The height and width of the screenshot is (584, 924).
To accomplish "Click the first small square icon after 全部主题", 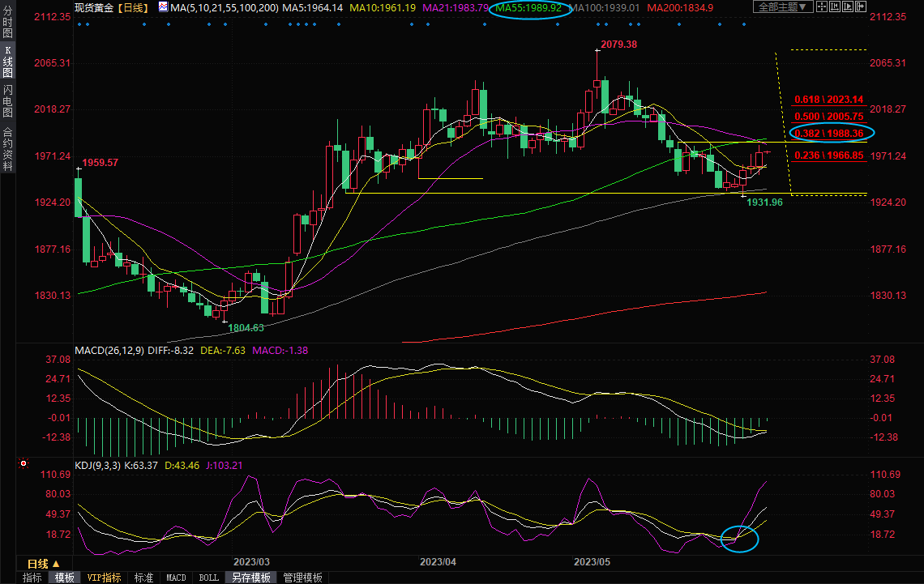I will click(x=823, y=6).
